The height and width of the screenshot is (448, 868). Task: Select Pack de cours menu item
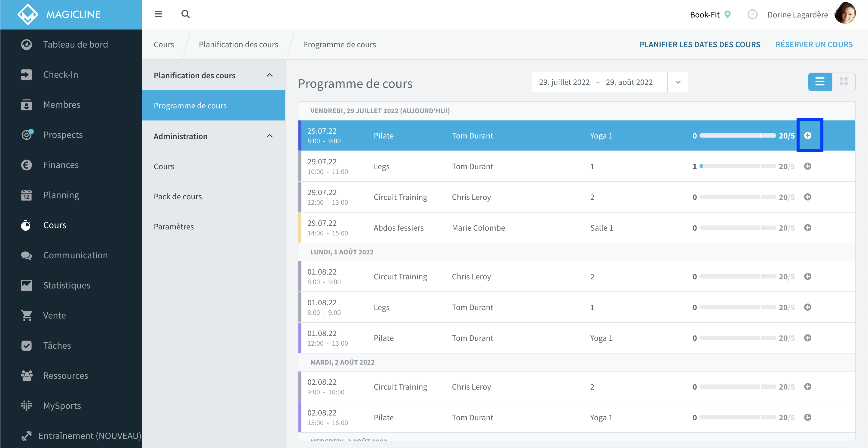178,196
